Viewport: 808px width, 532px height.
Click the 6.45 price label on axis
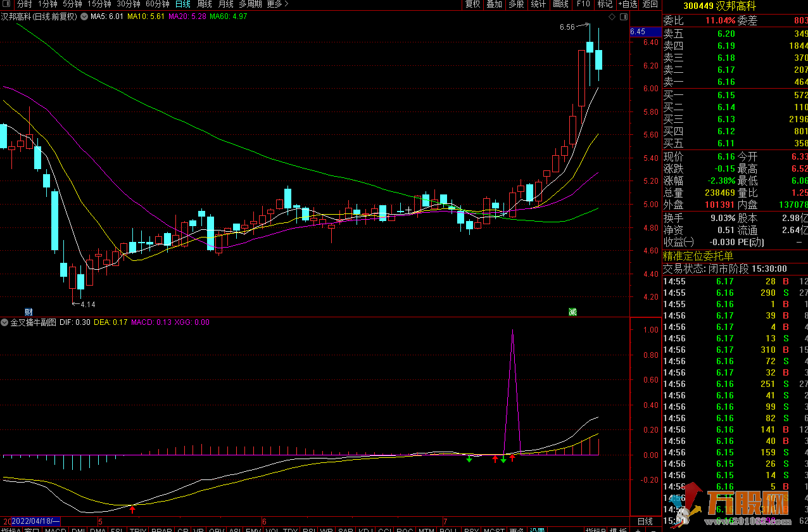click(x=638, y=32)
